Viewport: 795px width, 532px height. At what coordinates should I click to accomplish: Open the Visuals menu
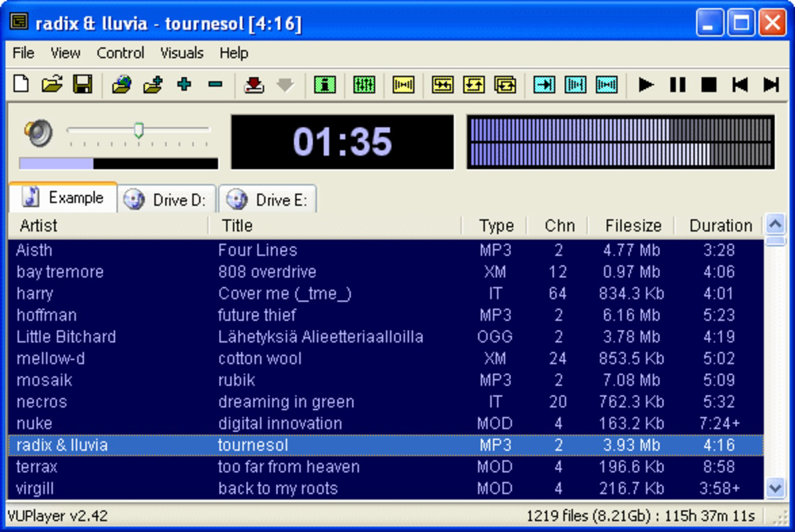click(x=182, y=53)
